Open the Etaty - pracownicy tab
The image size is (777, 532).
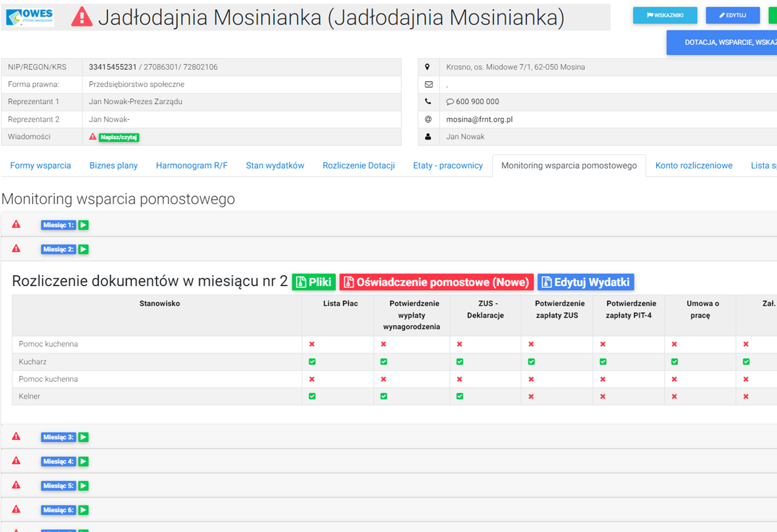(x=447, y=166)
